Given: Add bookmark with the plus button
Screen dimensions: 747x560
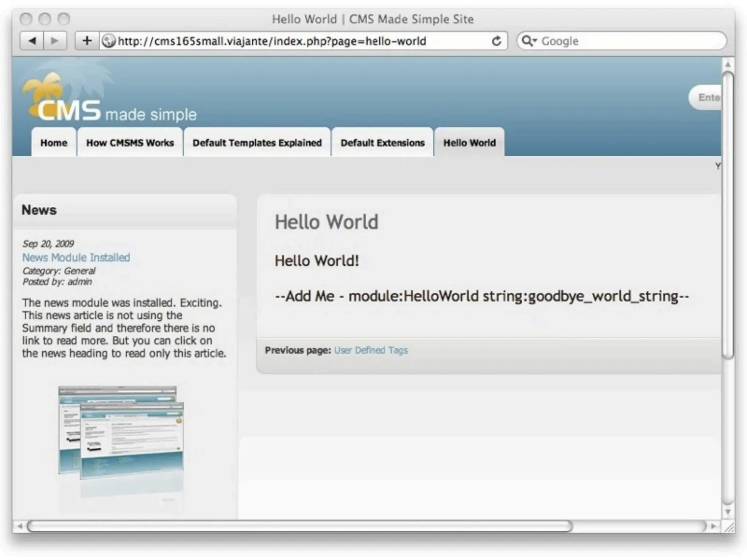Looking at the screenshot, I should [87, 40].
